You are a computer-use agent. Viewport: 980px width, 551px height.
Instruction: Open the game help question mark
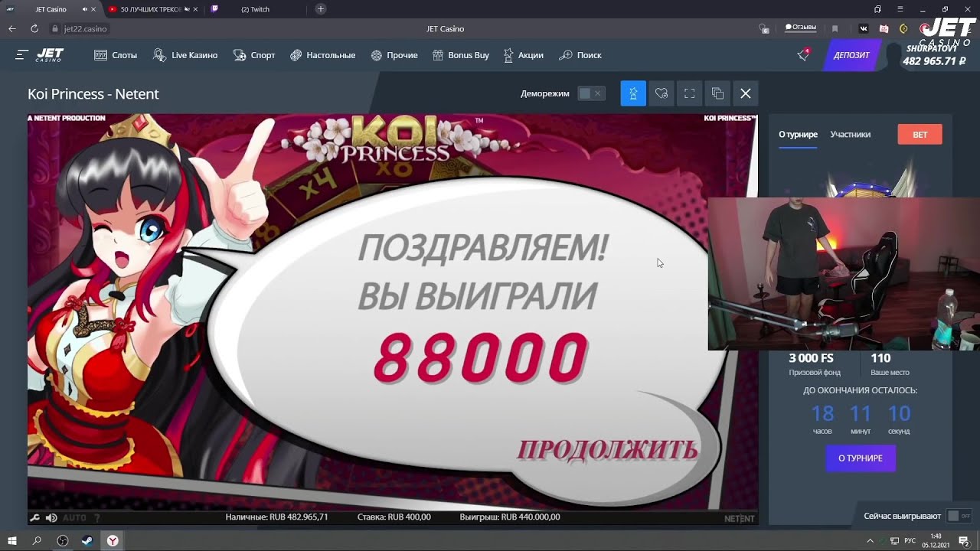pyautogui.click(x=97, y=517)
